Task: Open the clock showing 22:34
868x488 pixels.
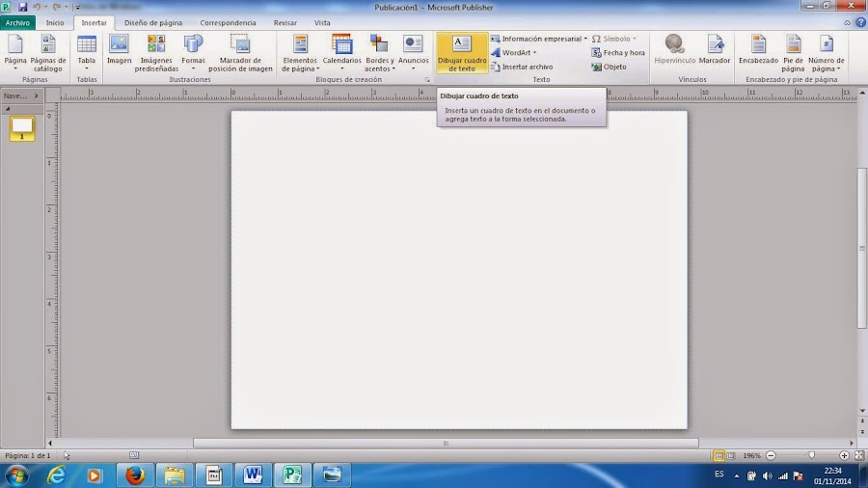Action: tap(832, 475)
